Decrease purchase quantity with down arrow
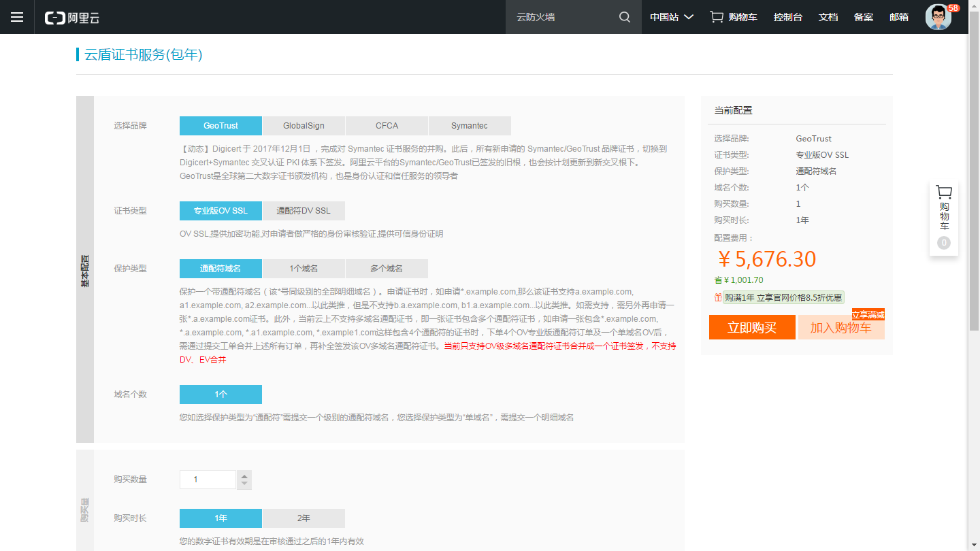This screenshot has width=980, height=551. [x=244, y=484]
